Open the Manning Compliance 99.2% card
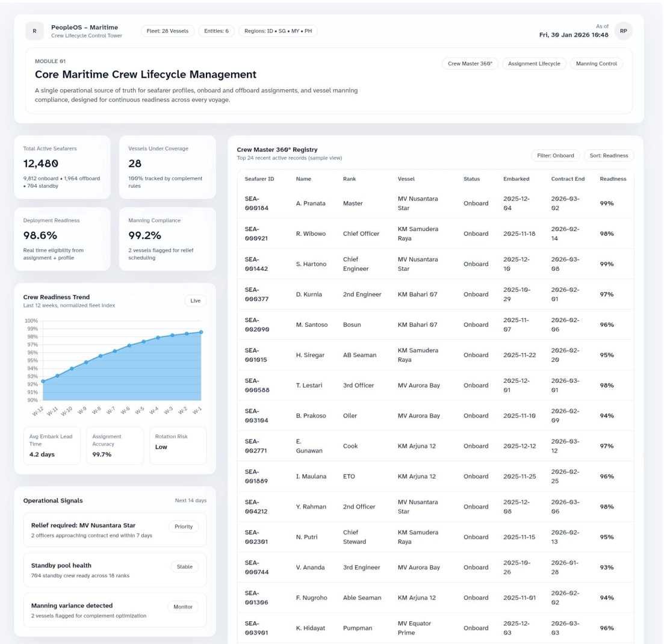 click(167, 239)
